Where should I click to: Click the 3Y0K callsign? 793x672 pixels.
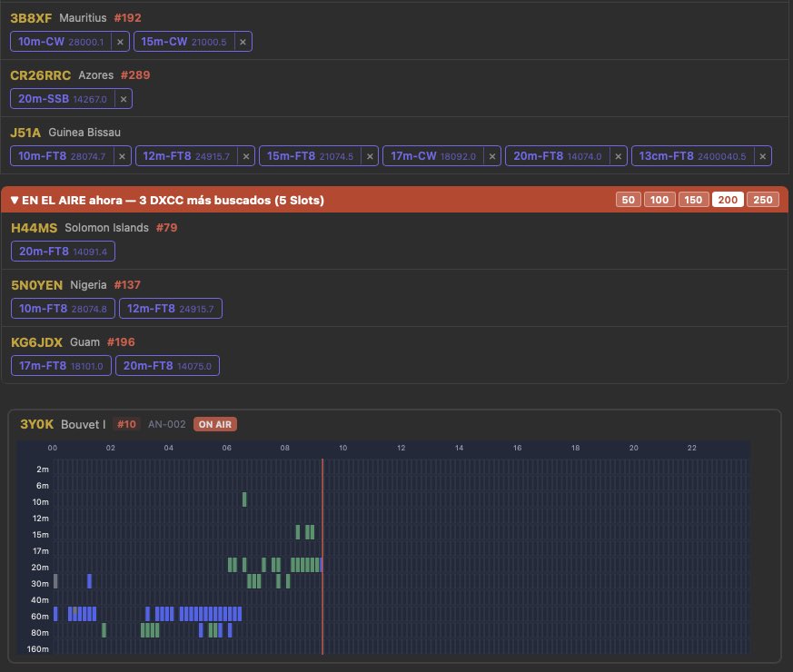(x=36, y=424)
